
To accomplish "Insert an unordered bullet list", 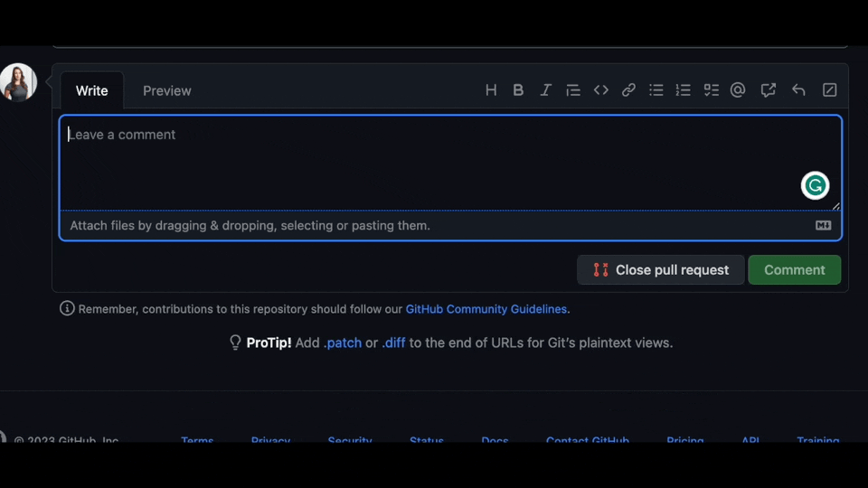I will 656,90.
